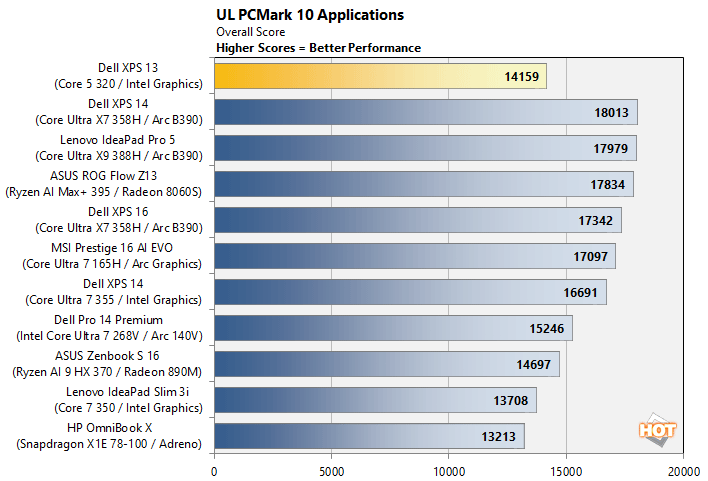The image size is (708, 481).
Task: Click the x-axis label 20000
Action: point(684,472)
